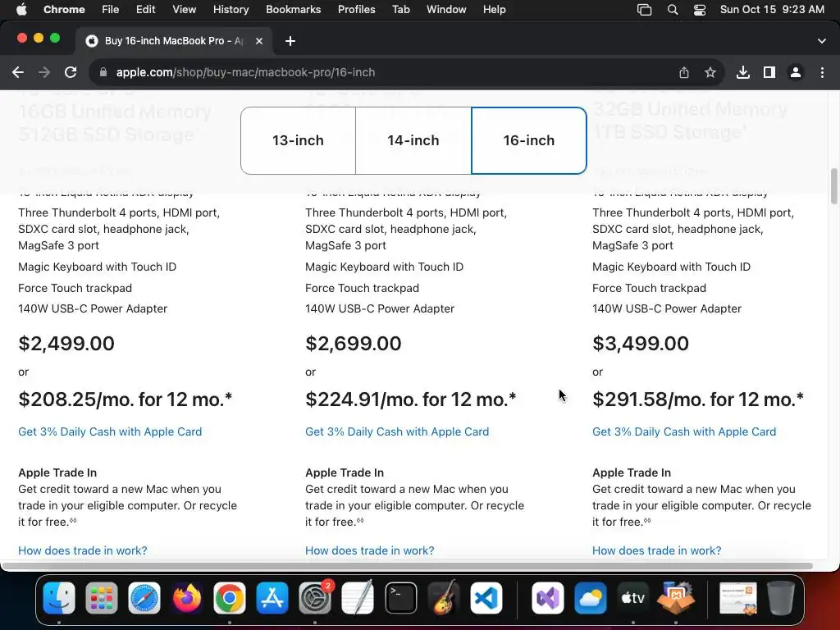The width and height of the screenshot is (840, 630).
Task: Open Chrome three-dot menu
Action: pyautogui.click(x=822, y=72)
